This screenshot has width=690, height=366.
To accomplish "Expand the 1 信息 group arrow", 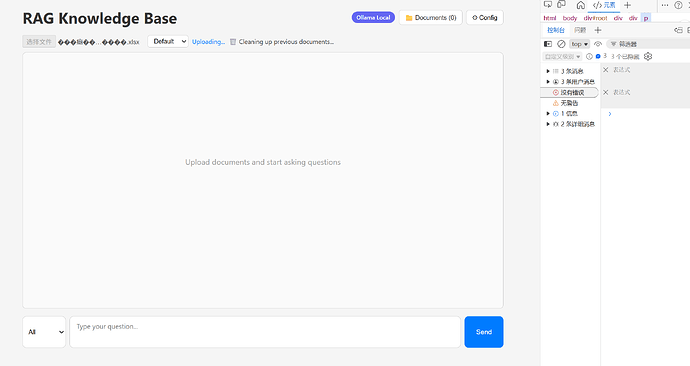I will tap(548, 113).
